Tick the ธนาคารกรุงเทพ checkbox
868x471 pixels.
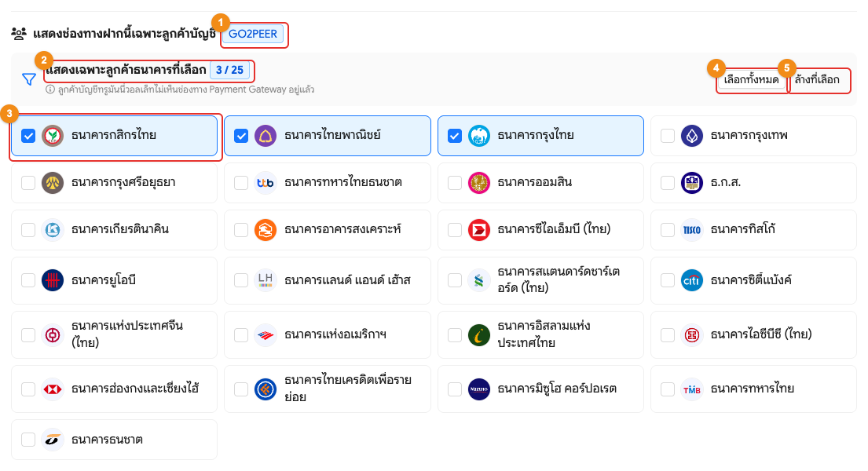[x=668, y=136]
